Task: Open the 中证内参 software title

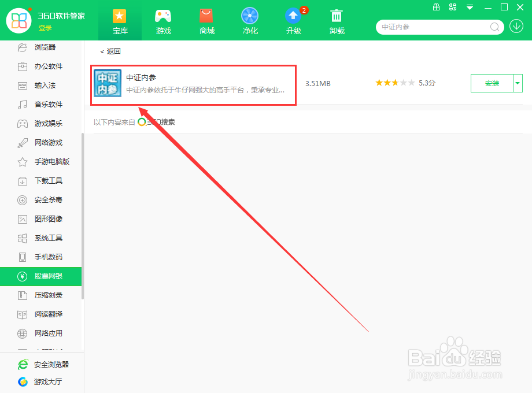Action: coord(141,77)
